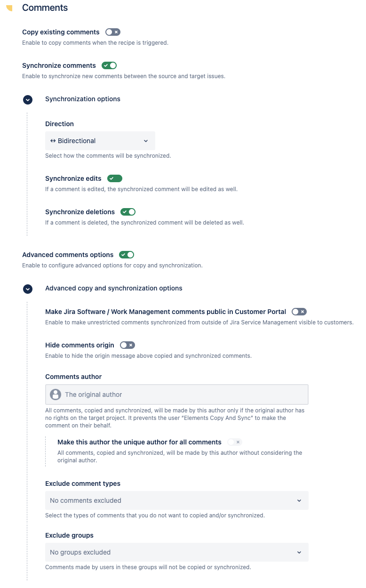This screenshot has height=588, width=366.
Task: Click the bidirectional arrows icon in Direction selector
Action: pyautogui.click(x=53, y=140)
